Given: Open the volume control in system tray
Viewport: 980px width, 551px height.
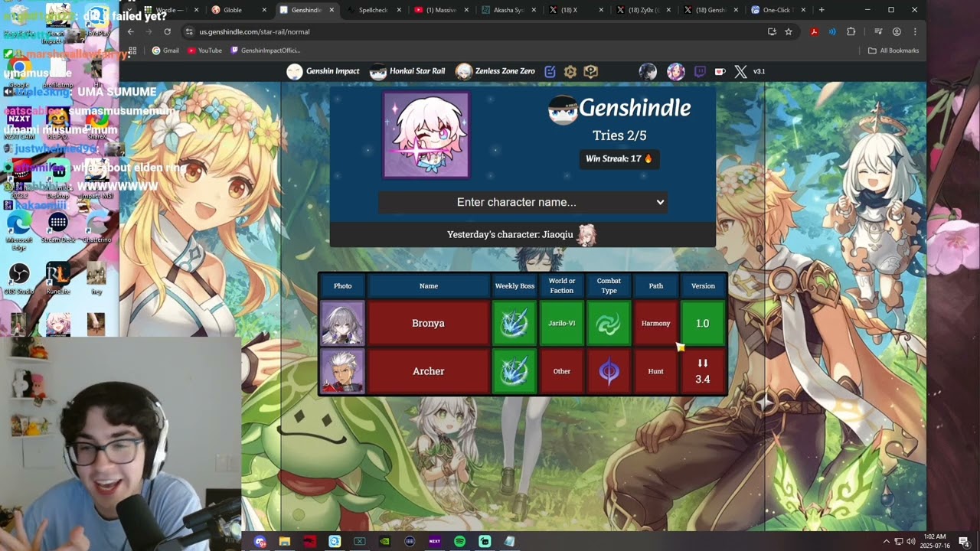Looking at the screenshot, I should pyautogui.click(x=911, y=541).
